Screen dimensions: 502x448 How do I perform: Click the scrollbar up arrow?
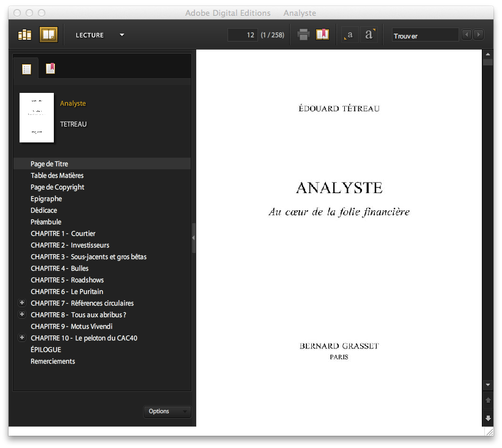coord(487,54)
